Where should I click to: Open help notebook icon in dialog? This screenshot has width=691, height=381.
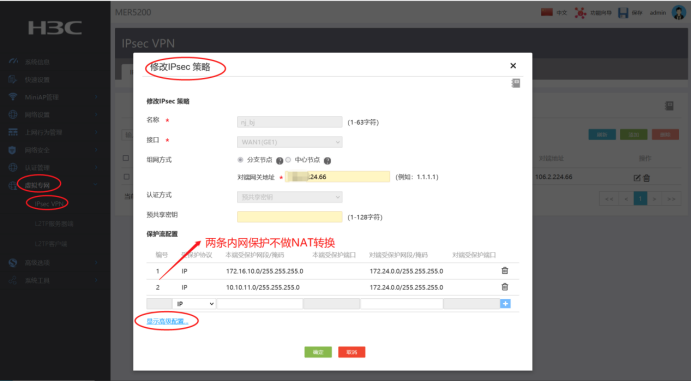[516, 83]
